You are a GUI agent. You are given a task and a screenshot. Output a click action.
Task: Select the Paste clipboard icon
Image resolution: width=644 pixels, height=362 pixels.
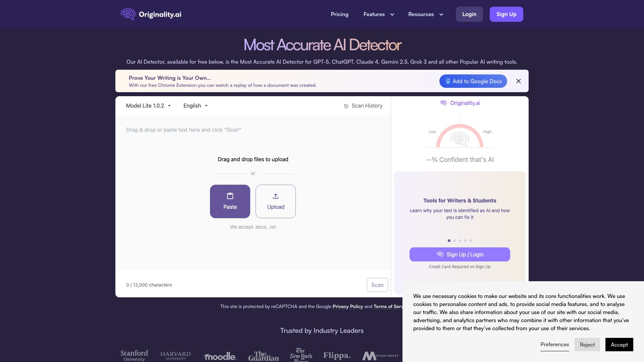click(230, 196)
